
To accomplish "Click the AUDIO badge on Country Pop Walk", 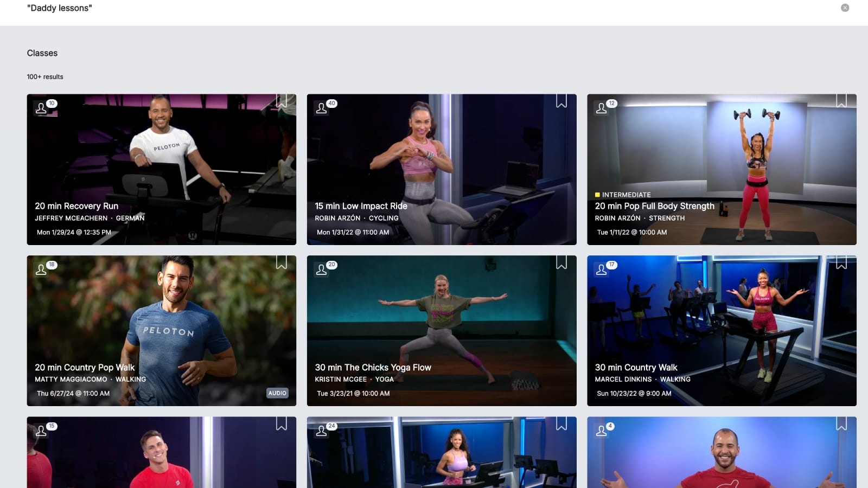I will click(277, 393).
